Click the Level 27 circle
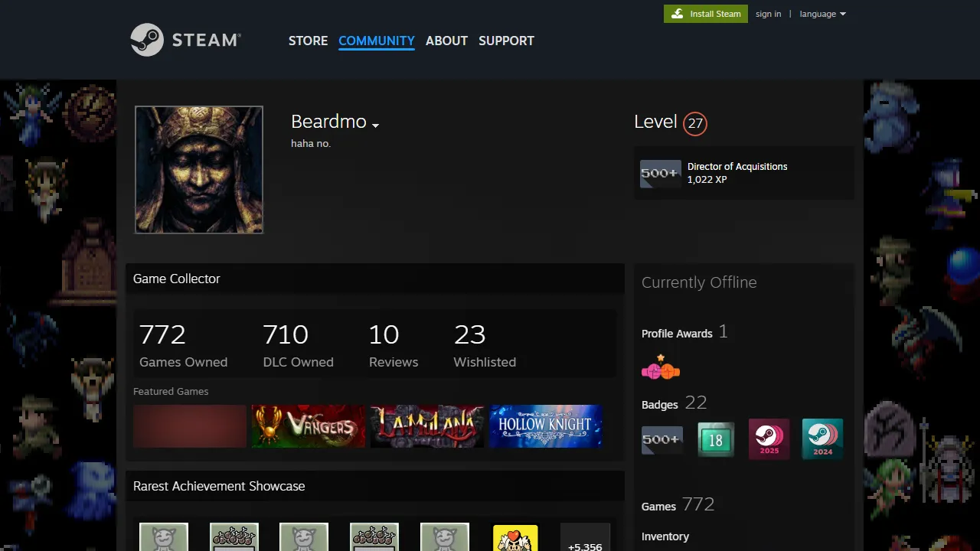This screenshot has width=980, height=551. (694, 123)
